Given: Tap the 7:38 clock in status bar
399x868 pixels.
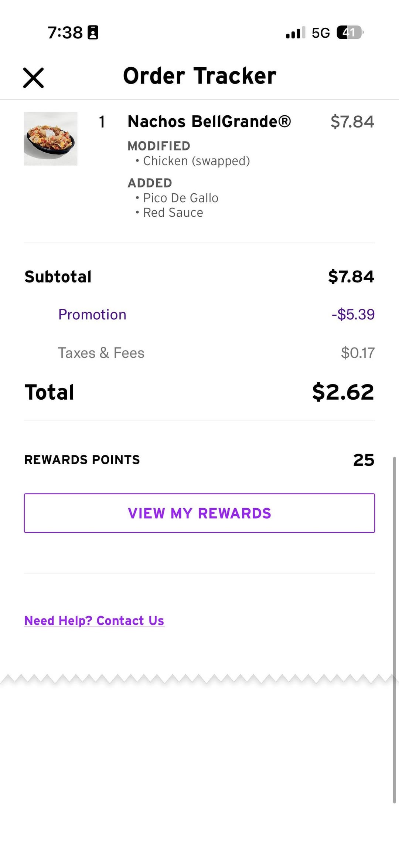Looking at the screenshot, I should coord(65,33).
